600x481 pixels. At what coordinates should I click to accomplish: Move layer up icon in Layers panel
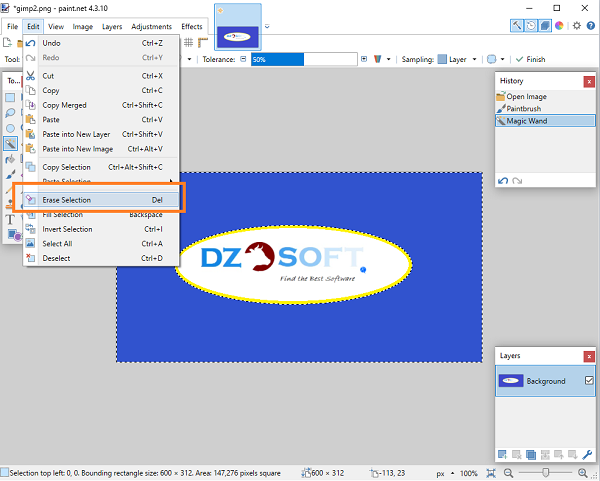coord(559,455)
